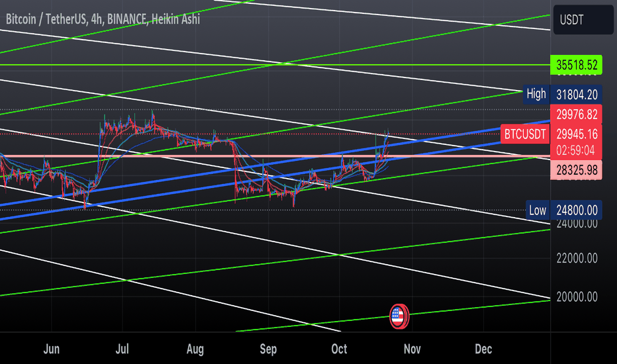Open the USDT currency selector
The height and width of the screenshot is (364, 617).
point(583,20)
